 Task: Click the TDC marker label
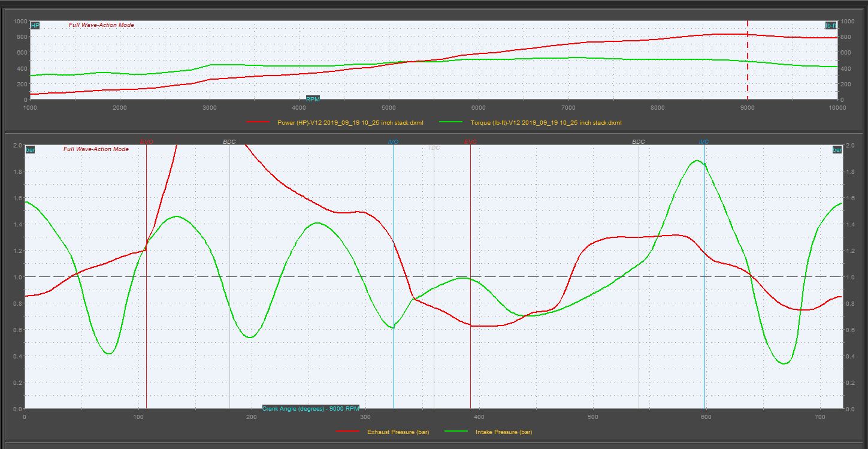point(434,147)
